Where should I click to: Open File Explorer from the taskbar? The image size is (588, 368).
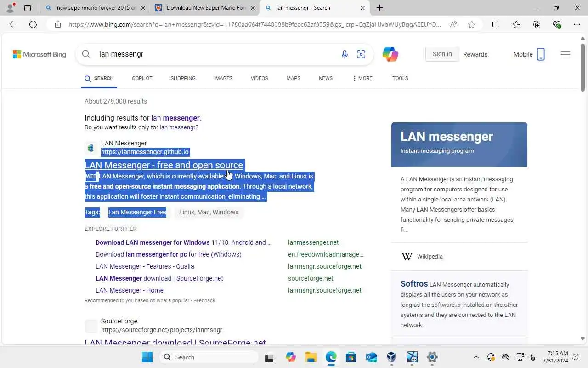tap(311, 357)
